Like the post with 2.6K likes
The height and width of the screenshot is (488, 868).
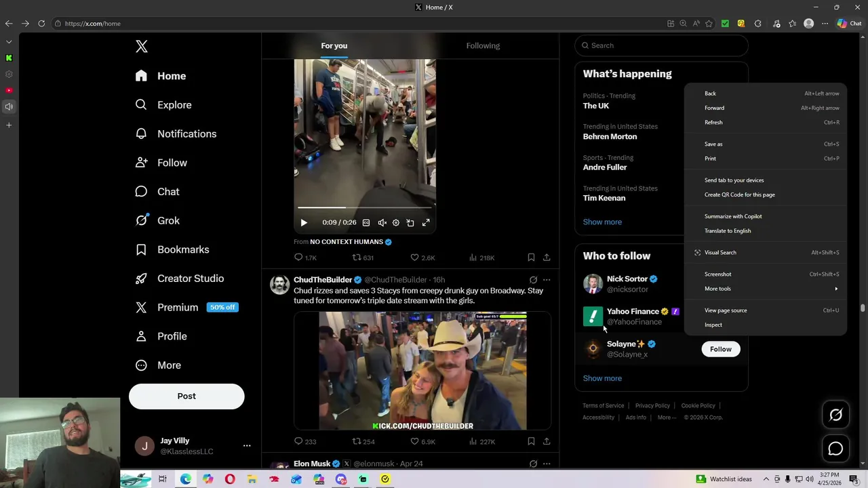pyautogui.click(x=422, y=258)
